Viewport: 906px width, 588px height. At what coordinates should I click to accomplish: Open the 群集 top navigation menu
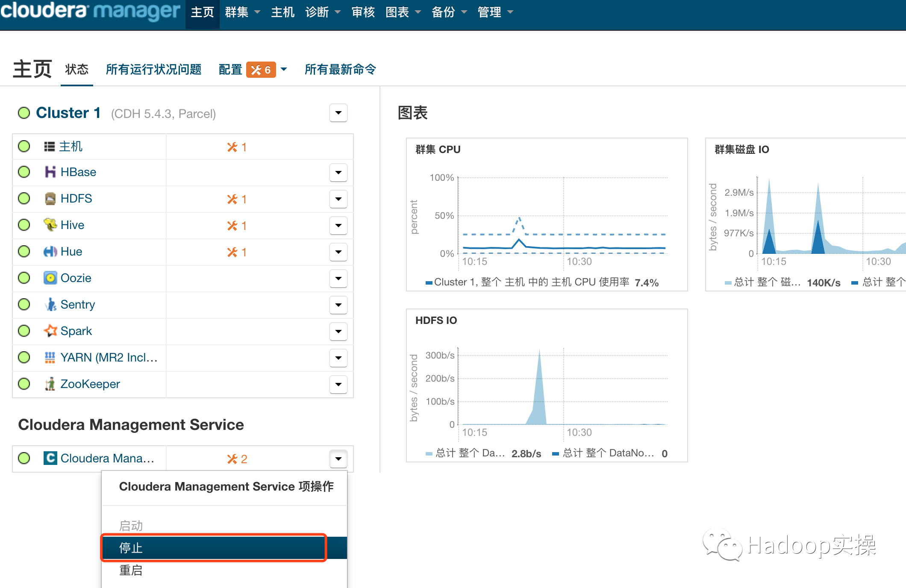(x=242, y=12)
